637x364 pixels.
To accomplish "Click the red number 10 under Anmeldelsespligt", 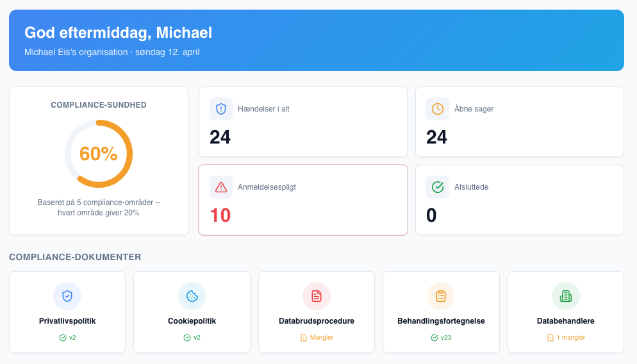I will coord(220,215).
